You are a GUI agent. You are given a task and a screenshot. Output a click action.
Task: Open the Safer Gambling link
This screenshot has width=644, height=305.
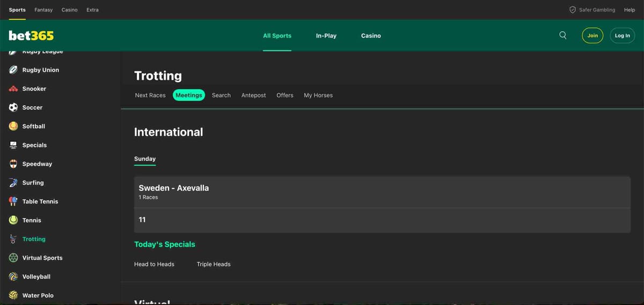pos(597,10)
